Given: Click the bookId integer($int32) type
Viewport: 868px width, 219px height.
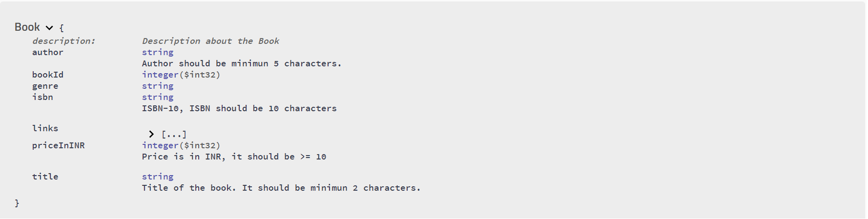Looking at the screenshot, I should click(x=181, y=75).
